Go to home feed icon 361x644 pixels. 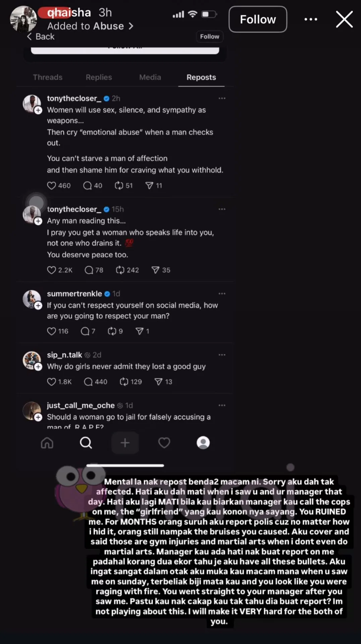point(47,443)
